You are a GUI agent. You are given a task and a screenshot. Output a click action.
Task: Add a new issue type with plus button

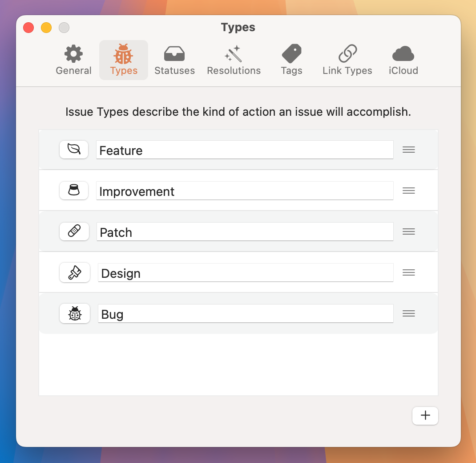[425, 415]
